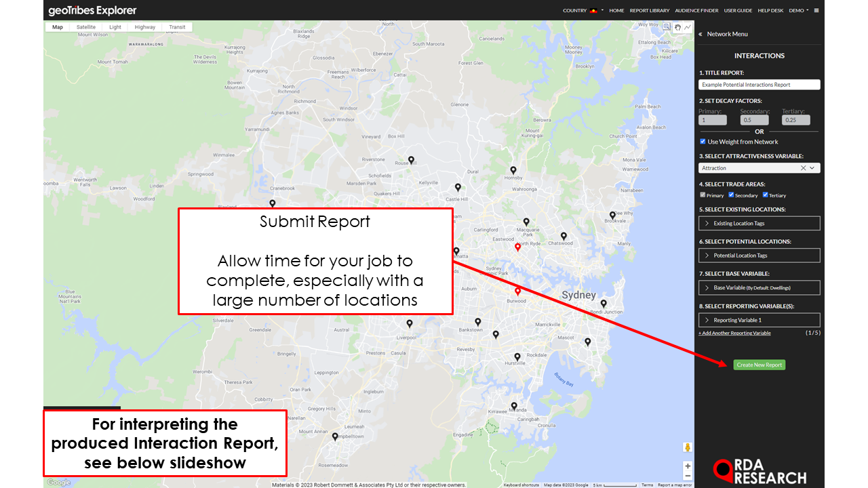Select the hand pan map tool
This screenshot has width=868, height=488.
click(677, 27)
